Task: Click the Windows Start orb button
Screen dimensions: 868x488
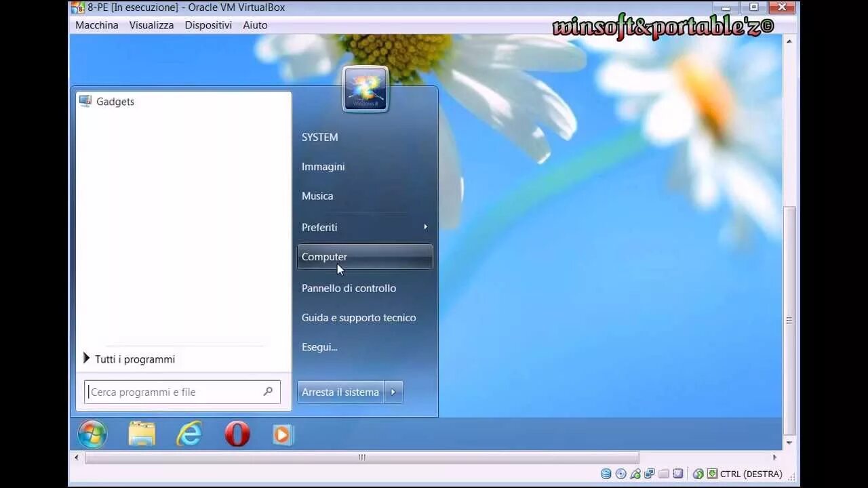Action: (92, 434)
